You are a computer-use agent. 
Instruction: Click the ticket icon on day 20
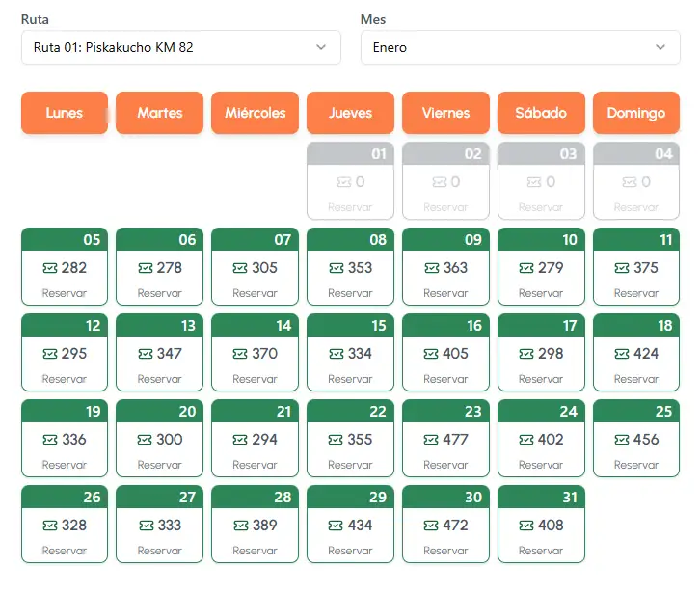[146, 440]
